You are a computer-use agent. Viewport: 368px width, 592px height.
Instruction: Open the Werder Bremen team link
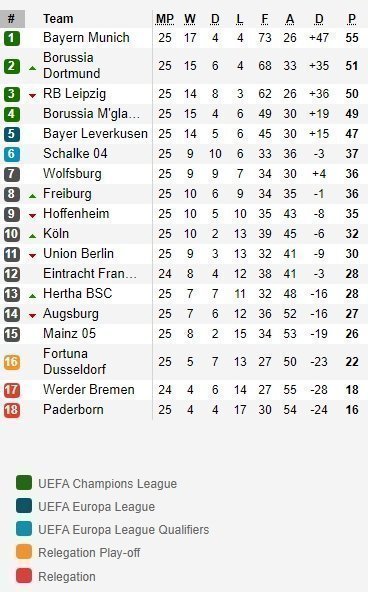pyautogui.click(x=89, y=390)
